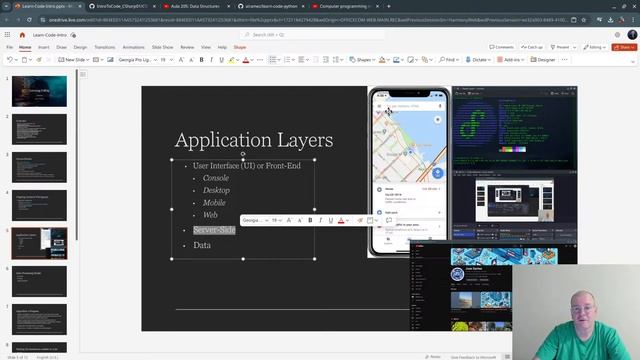Open the Office app launcher grid
Viewport: 640px width, 360px height.
(7, 35)
